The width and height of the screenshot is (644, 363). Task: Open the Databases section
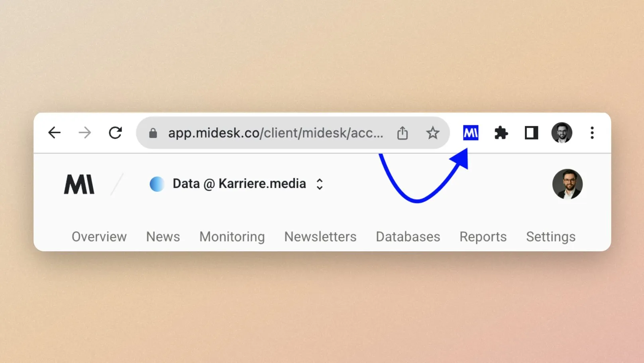[408, 237]
